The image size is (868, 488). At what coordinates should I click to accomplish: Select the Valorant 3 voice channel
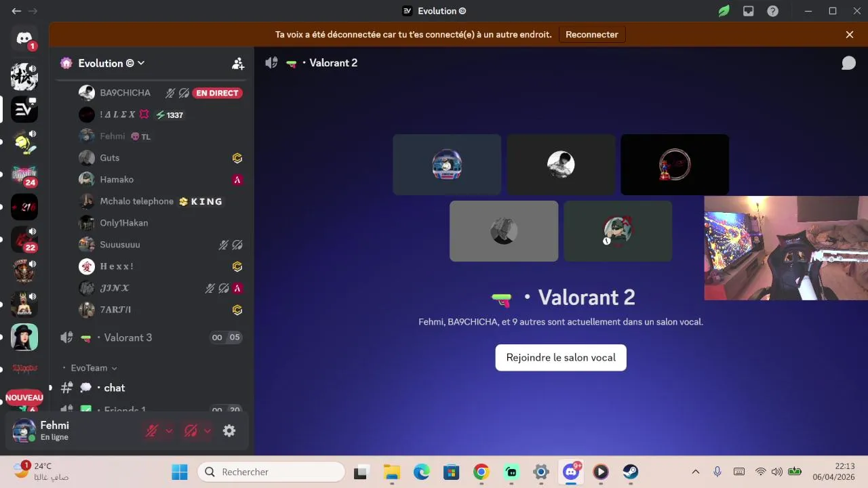click(152, 338)
